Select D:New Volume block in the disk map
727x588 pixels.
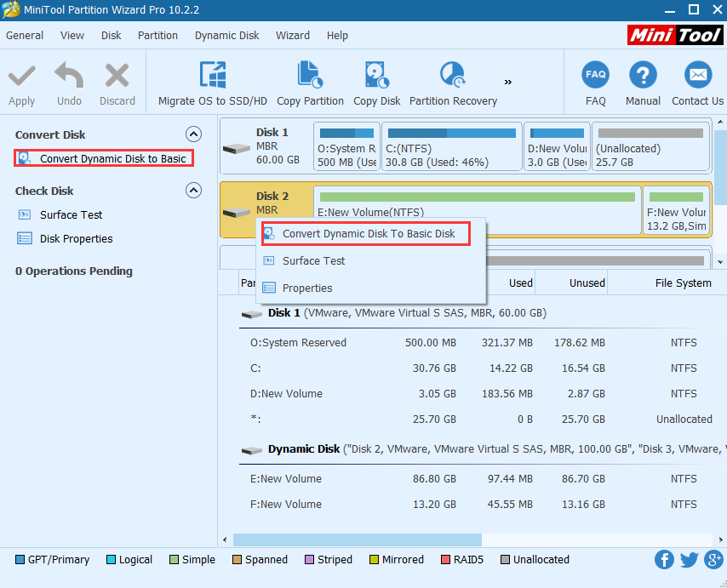coord(557,146)
